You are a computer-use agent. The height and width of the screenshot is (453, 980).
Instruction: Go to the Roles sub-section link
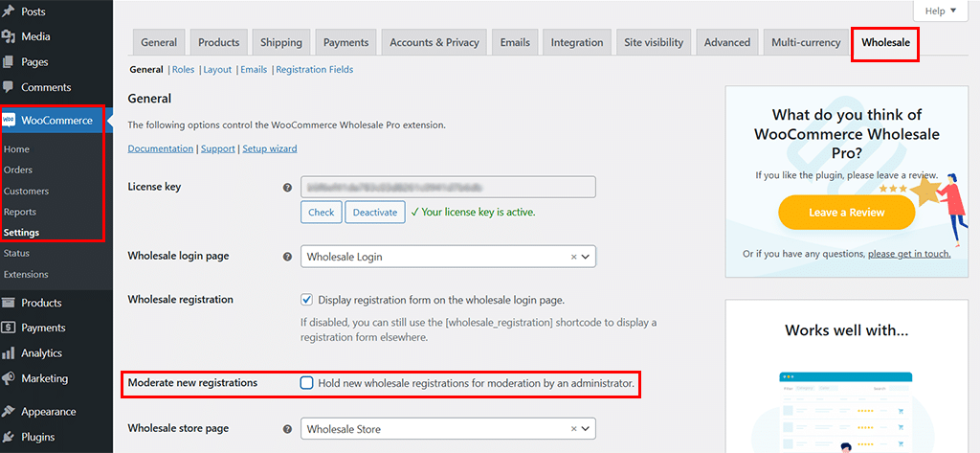183,70
